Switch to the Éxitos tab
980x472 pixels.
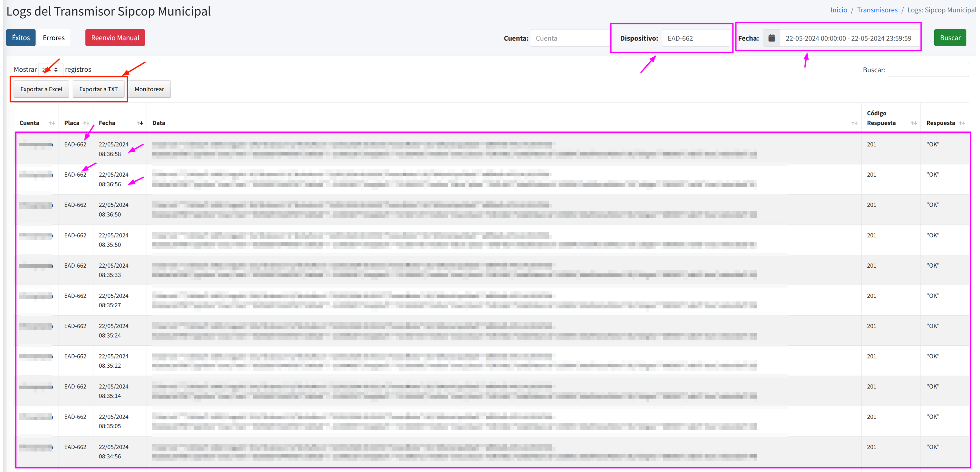tap(21, 38)
